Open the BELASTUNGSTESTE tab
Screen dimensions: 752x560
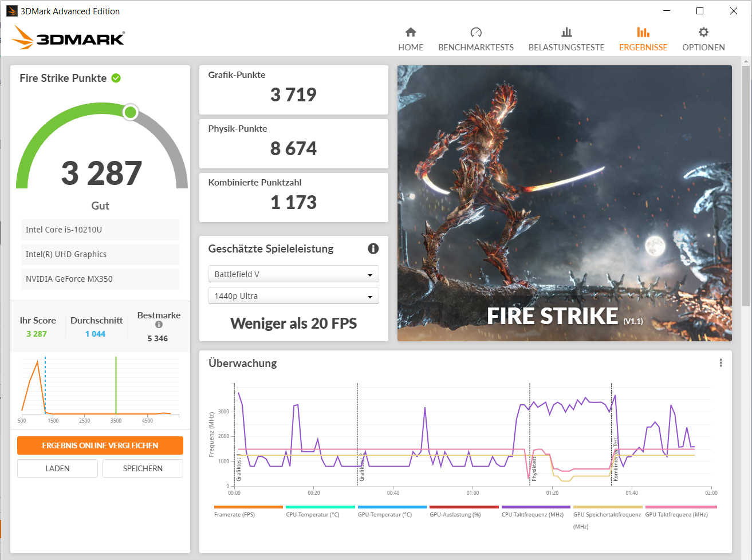coord(566,40)
